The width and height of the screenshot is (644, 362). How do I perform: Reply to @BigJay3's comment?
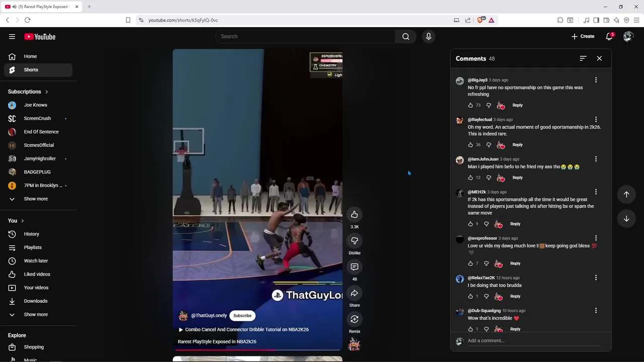[517, 105]
